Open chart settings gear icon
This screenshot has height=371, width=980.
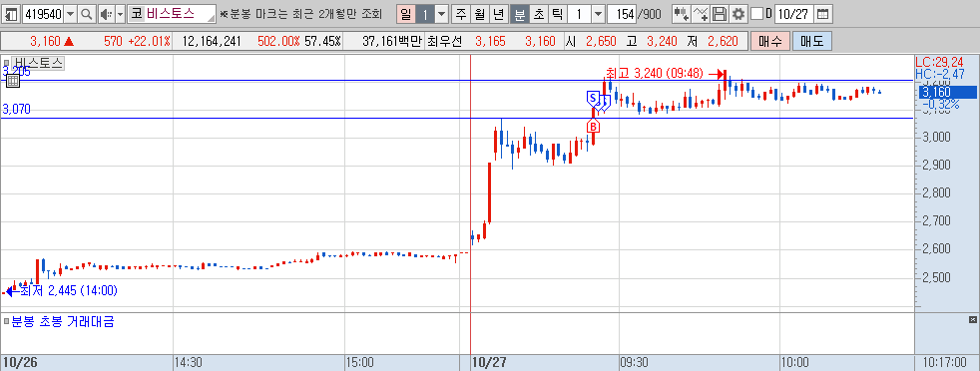pos(738,13)
